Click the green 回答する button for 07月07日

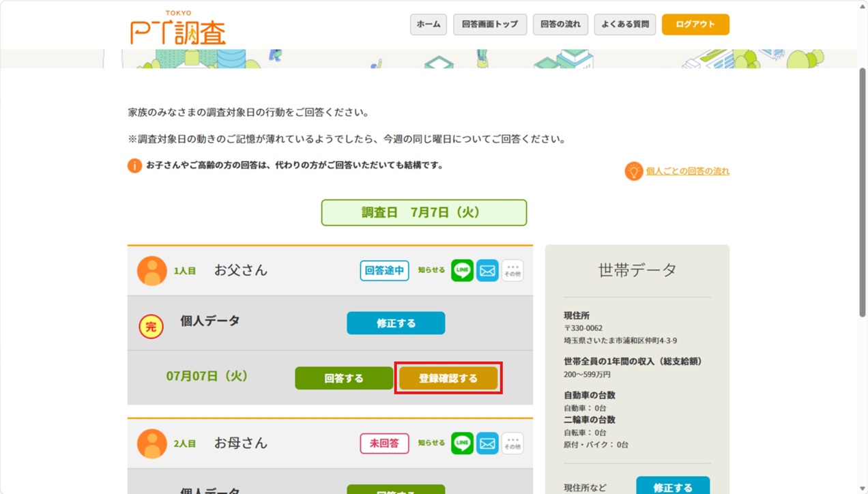tap(344, 378)
